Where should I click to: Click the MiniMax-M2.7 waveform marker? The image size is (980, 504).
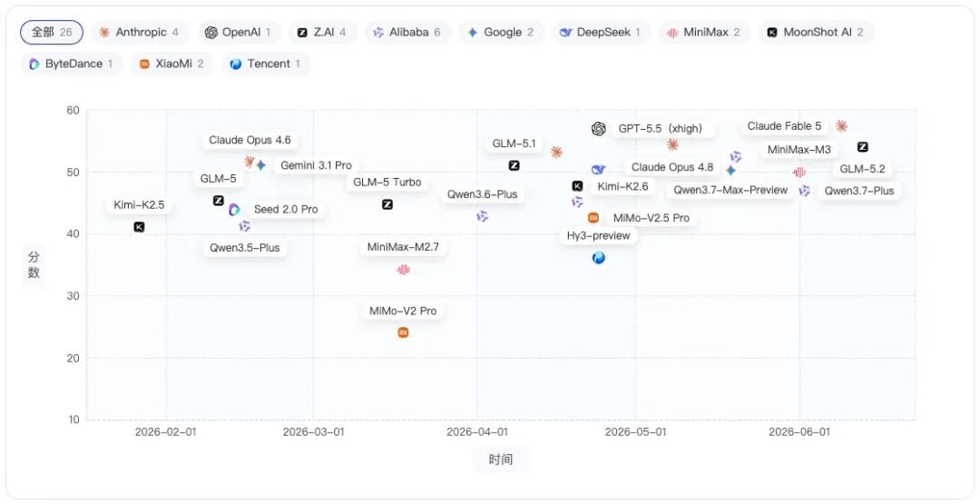point(403,270)
